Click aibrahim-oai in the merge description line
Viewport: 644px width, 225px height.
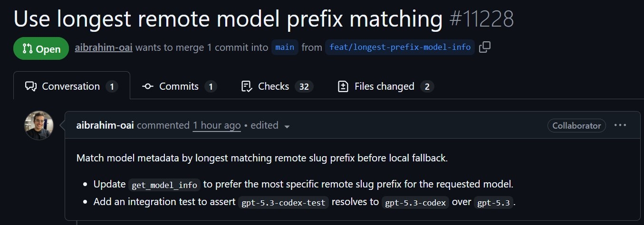[104, 48]
